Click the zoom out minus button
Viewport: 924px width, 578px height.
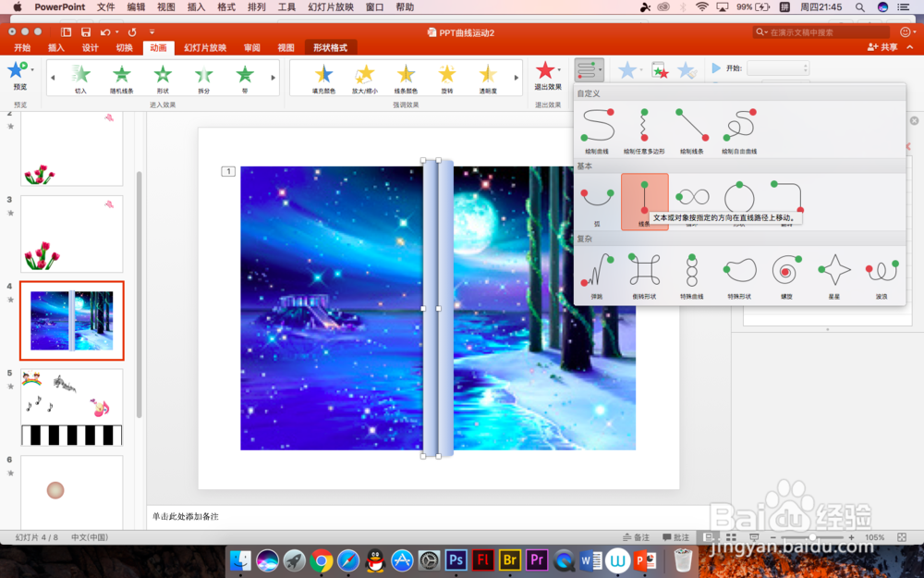(773, 537)
